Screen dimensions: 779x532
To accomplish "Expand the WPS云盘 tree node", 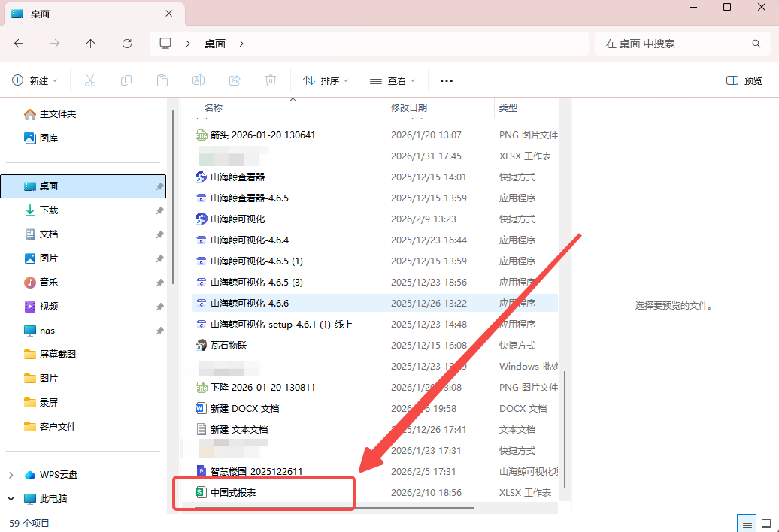I will tap(11, 475).
